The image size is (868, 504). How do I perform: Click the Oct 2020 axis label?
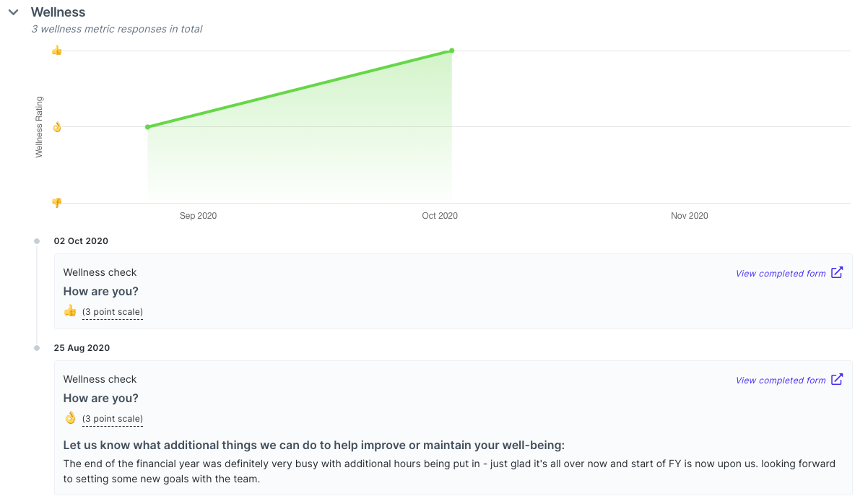440,216
